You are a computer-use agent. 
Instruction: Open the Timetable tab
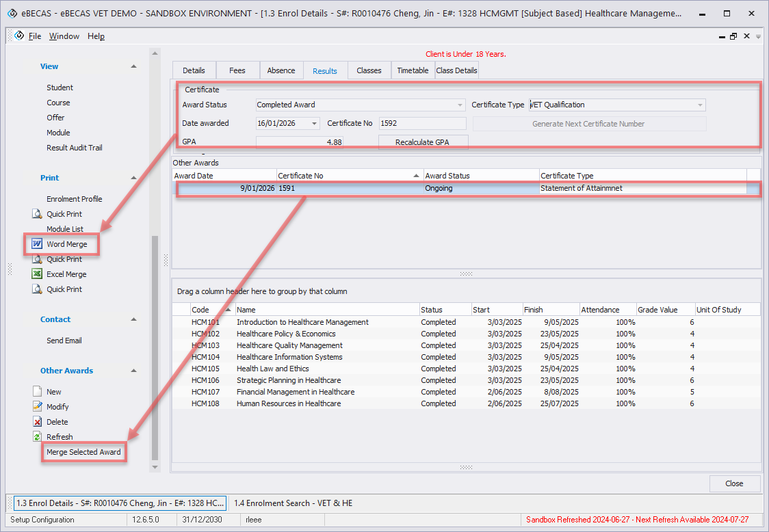click(x=413, y=70)
